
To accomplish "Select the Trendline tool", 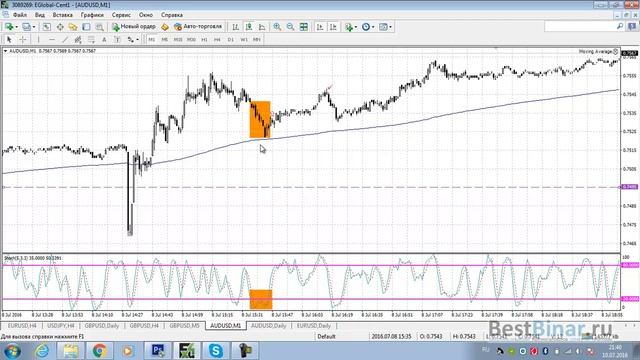I will tap(65, 40).
